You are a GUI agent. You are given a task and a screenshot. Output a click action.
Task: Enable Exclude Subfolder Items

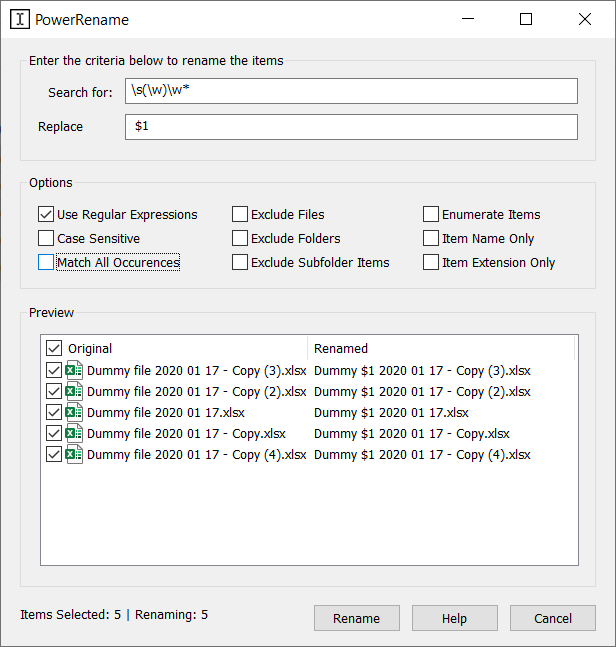[x=240, y=262]
